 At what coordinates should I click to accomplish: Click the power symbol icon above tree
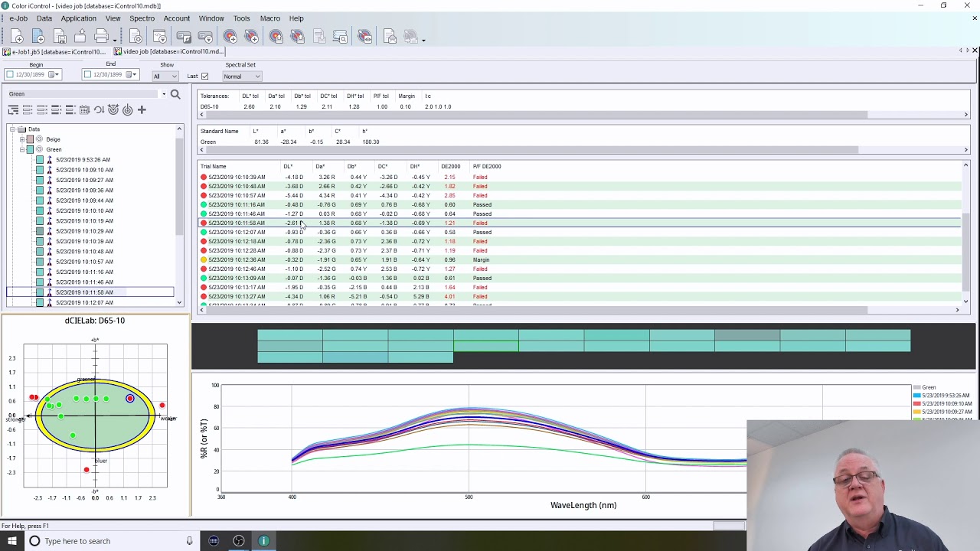pos(127,110)
